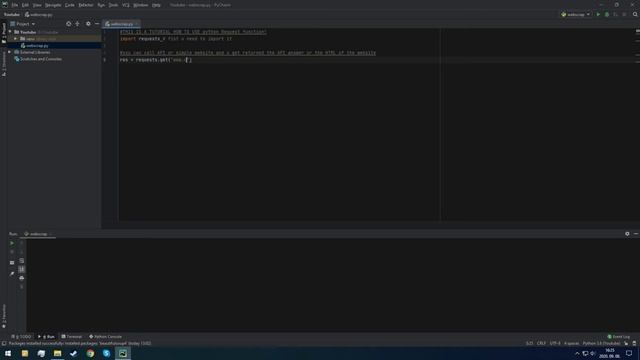The width and height of the screenshot is (640, 360).
Task: Open the run configuration dropdown
Action: pos(576,15)
